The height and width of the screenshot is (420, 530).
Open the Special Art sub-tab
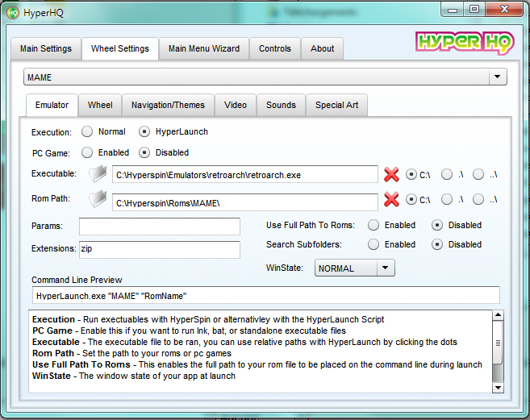point(336,105)
